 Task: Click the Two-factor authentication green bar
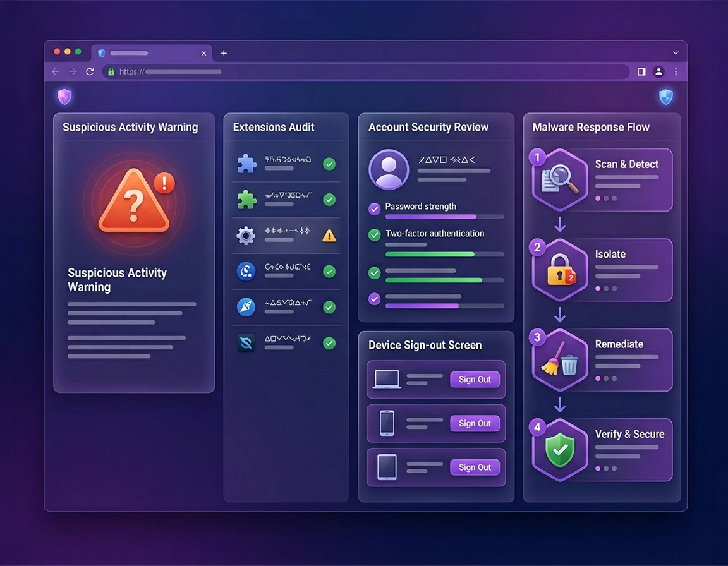point(444,254)
